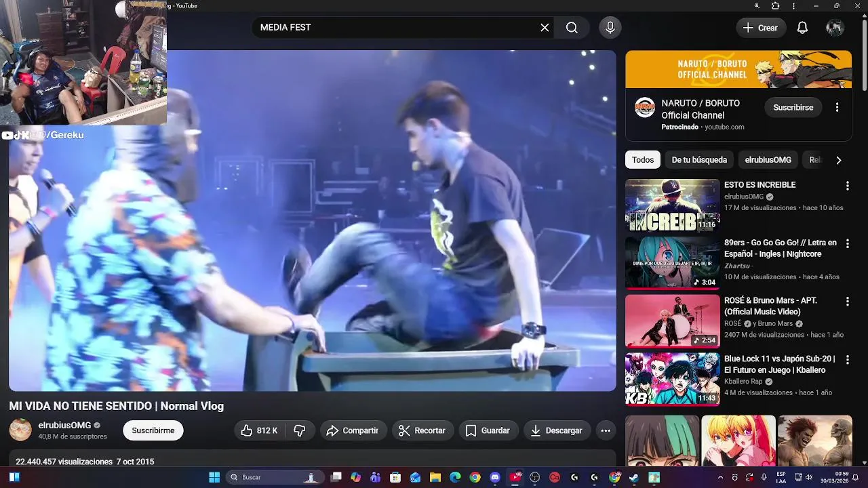Open 89ers Go Go Go thumbnail
Image resolution: width=868 pixels, height=488 pixels.
[x=672, y=263]
